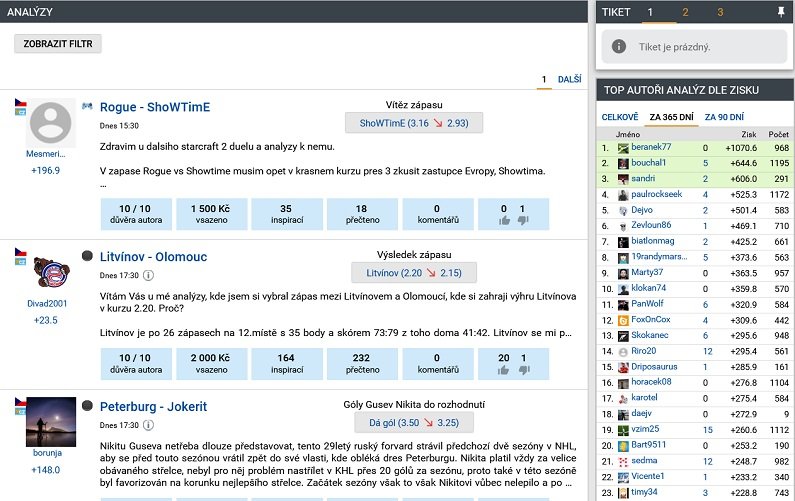This screenshot has height=501, width=795.
Task: Go to next page via DALŠÍ
Action: 569,80
